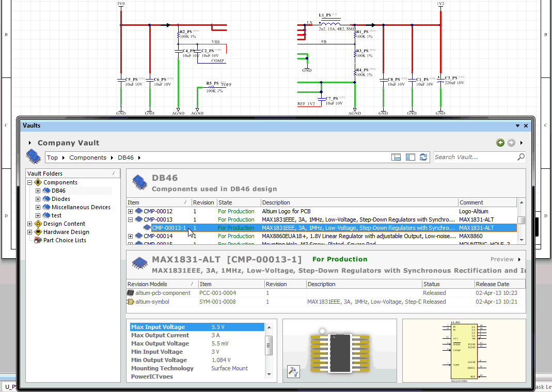The width and height of the screenshot is (552, 392).
Task: Click the Design Content folder icon
Action: pos(38,224)
